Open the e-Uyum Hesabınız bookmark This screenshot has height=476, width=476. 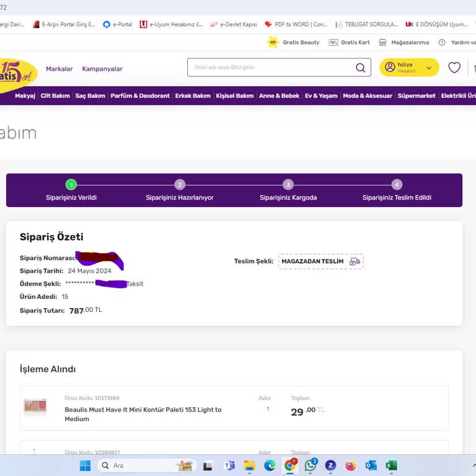(171, 24)
